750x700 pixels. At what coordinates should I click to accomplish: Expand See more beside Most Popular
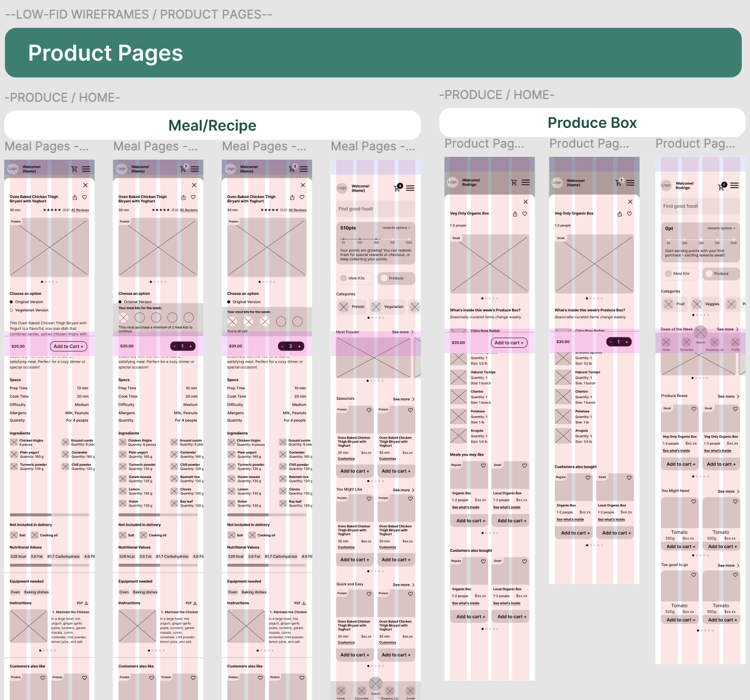[x=403, y=332]
